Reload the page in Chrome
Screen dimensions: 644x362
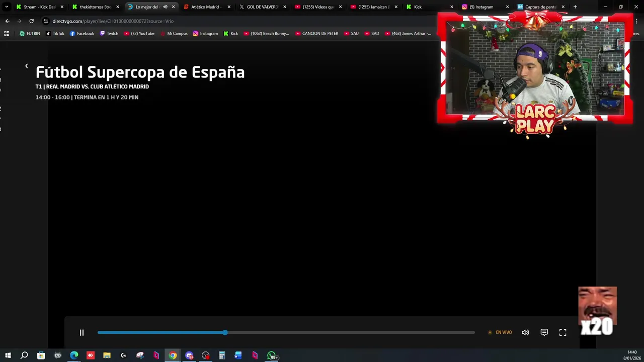pos(31,21)
